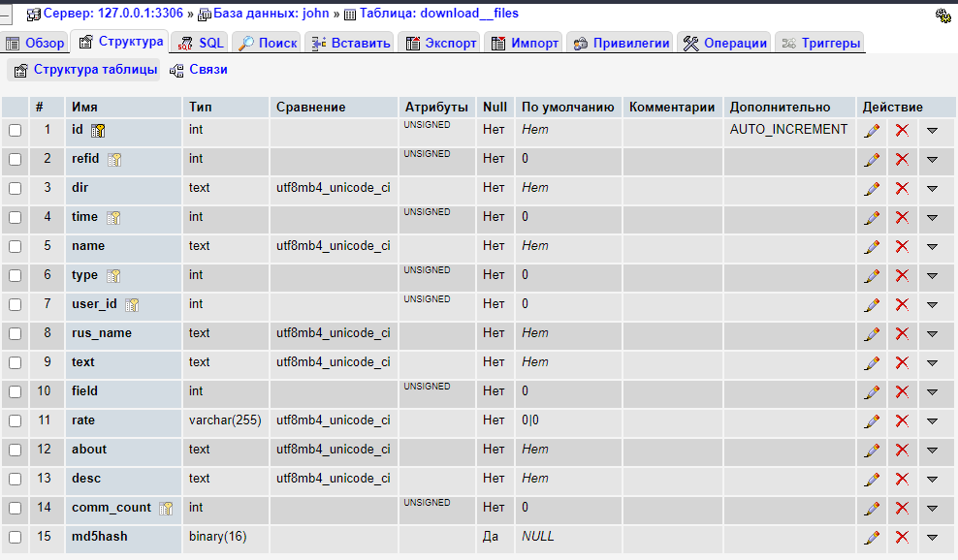Check the checkbox for the refid row
The height and width of the screenshot is (560, 958).
pos(16,160)
